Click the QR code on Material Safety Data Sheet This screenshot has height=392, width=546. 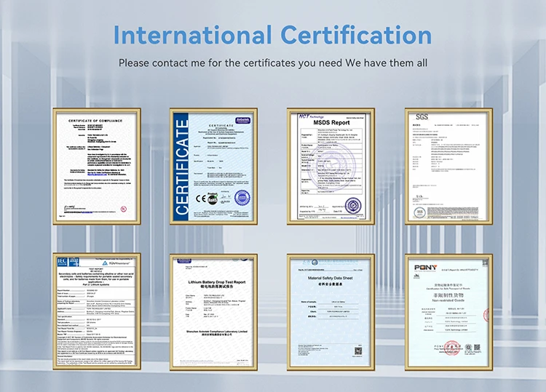(x=358, y=351)
